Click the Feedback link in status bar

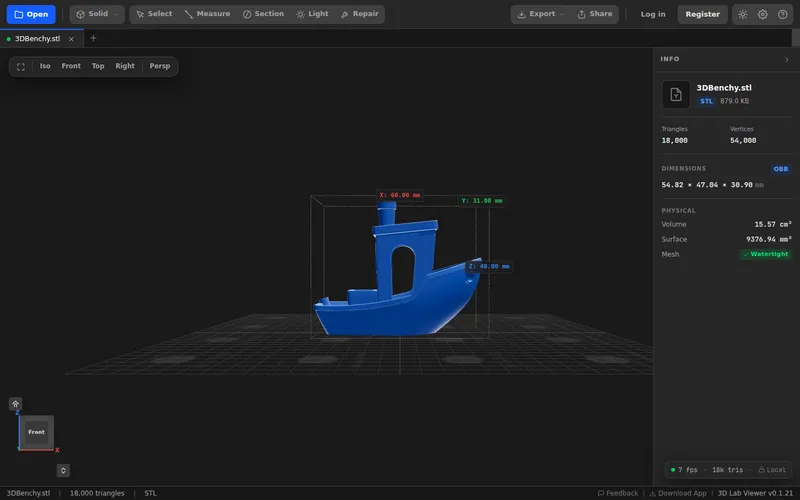pyautogui.click(x=618, y=493)
